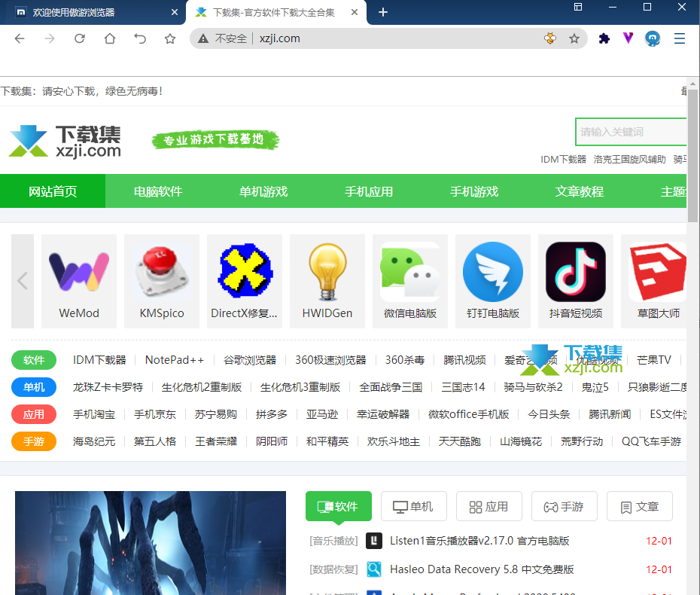Open the DirectX修复 app tile

pos(245,282)
